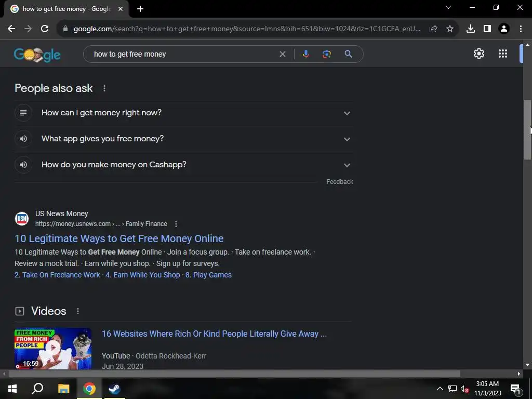
Task: Open Chrome three-dot menu
Action: [521, 29]
